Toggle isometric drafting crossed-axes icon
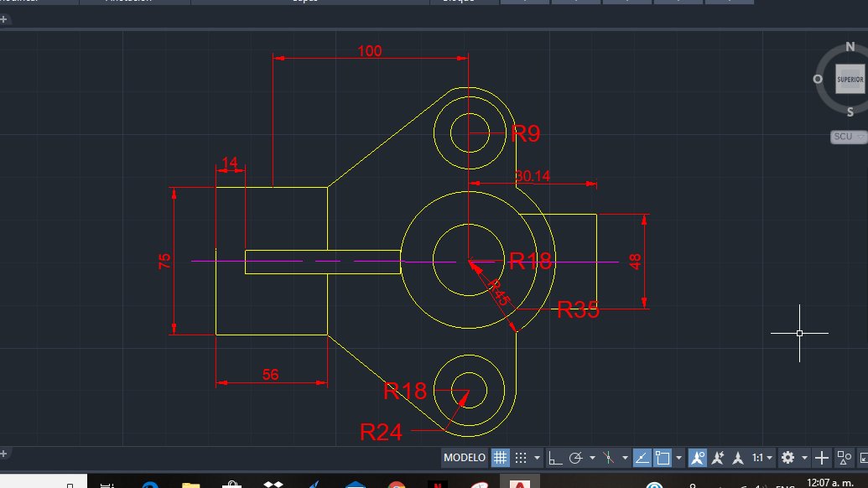Screen dimensions: 868x488 (x=608, y=458)
